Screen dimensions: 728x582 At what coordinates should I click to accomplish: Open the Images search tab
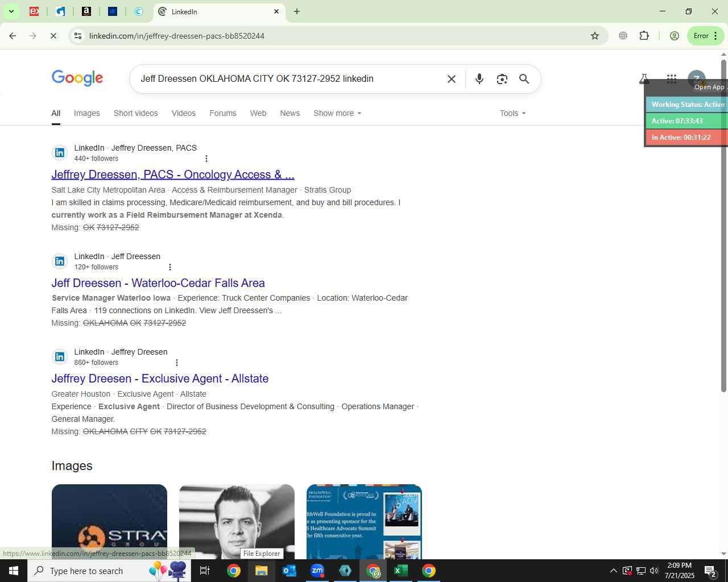click(x=87, y=113)
